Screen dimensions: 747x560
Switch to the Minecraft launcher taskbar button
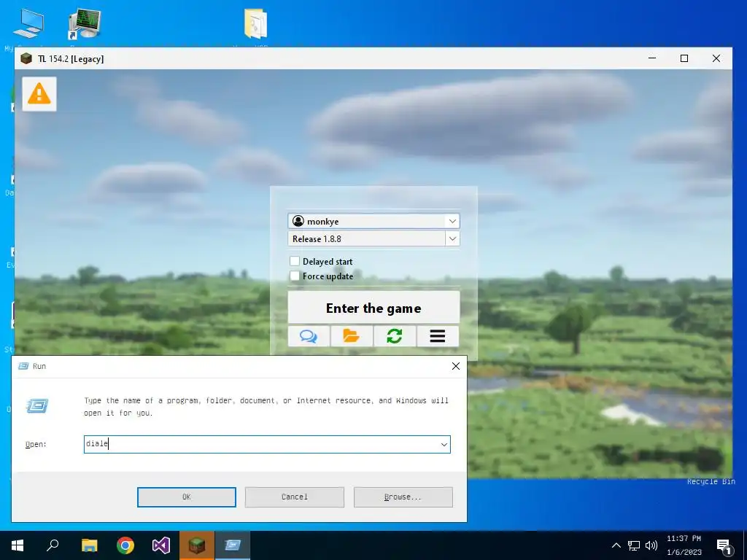197,545
